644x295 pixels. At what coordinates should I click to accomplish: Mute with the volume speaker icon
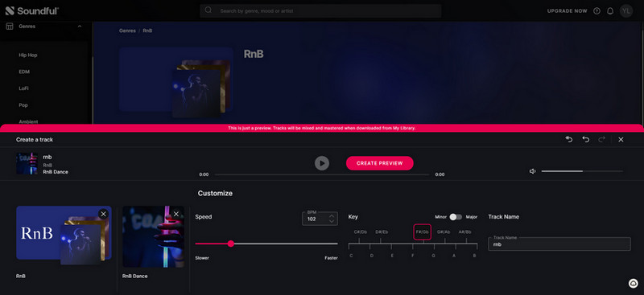pyautogui.click(x=533, y=171)
